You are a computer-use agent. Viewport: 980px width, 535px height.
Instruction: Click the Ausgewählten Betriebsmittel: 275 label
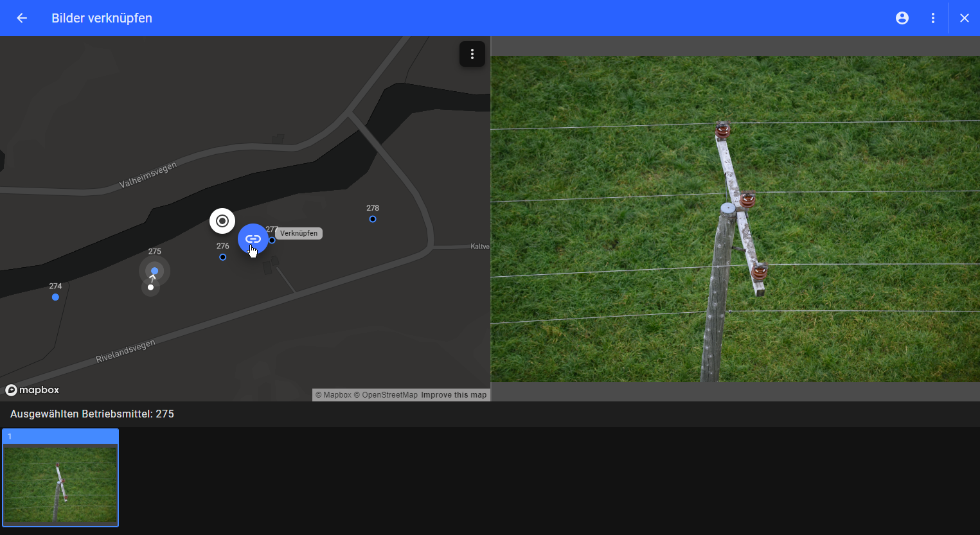point(92,414)
